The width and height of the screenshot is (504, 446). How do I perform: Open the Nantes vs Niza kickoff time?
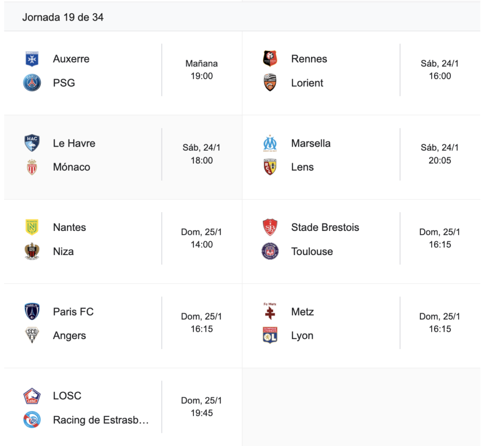[202, 238]
